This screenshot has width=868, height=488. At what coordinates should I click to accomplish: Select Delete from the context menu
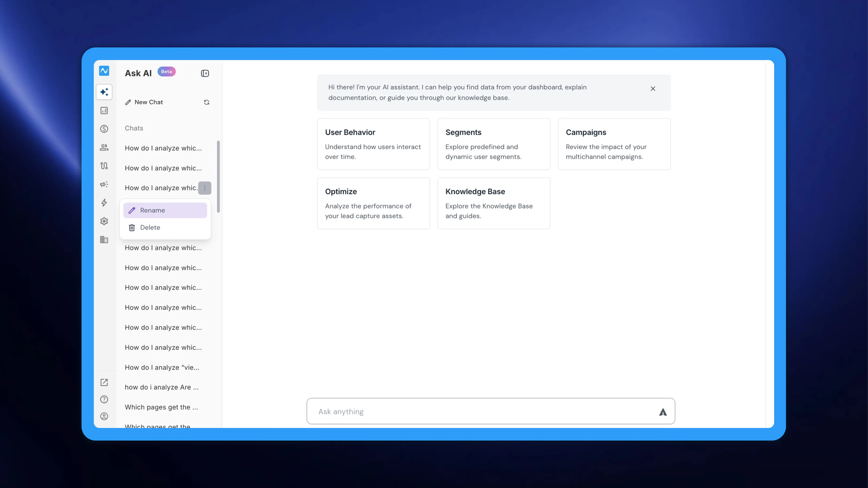tap(165, 228)
